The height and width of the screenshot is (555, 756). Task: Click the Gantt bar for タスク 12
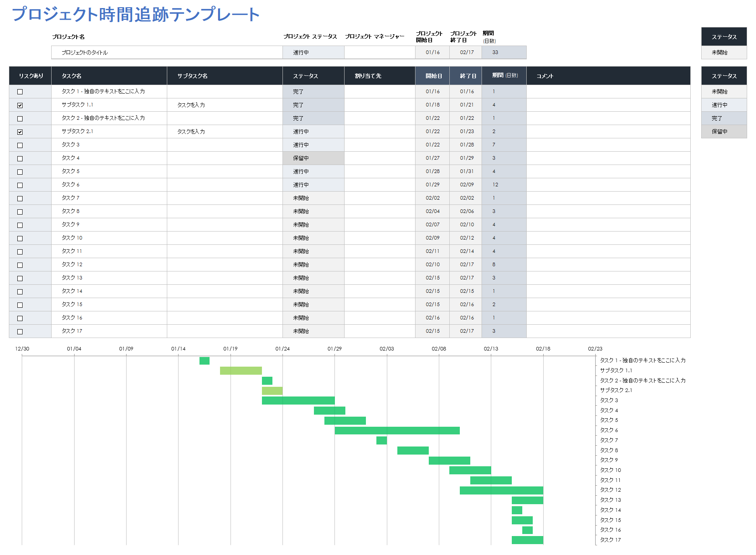click(x=501, y=490)
